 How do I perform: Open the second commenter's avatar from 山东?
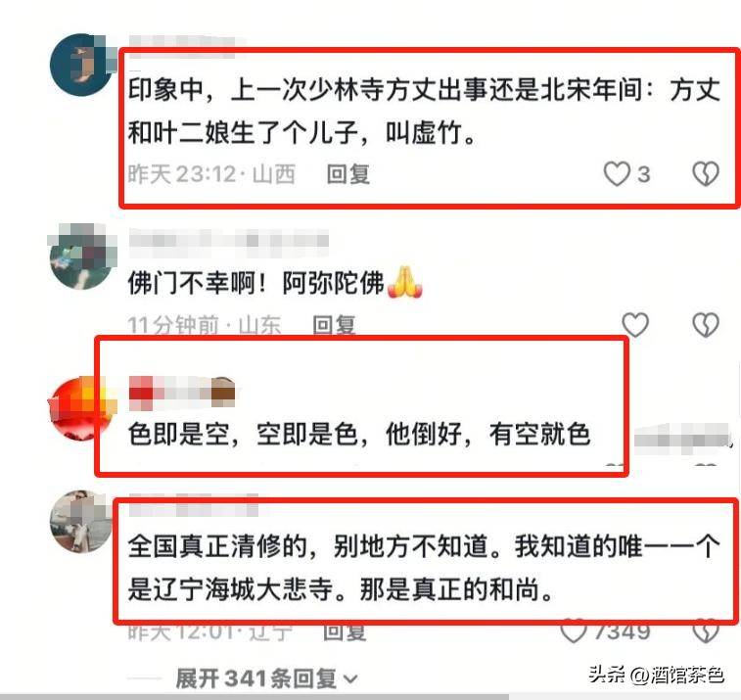[x=82, y=257]
